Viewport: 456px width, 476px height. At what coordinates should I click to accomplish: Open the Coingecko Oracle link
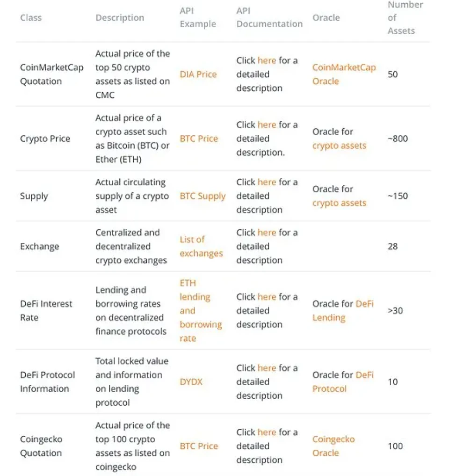[333, 446]
